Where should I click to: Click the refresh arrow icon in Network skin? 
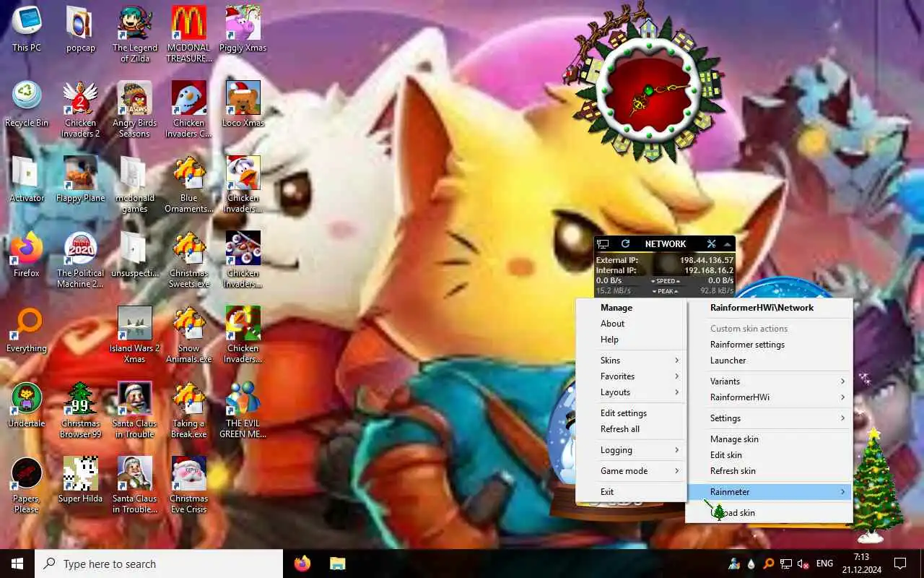[x=625, y=244]
